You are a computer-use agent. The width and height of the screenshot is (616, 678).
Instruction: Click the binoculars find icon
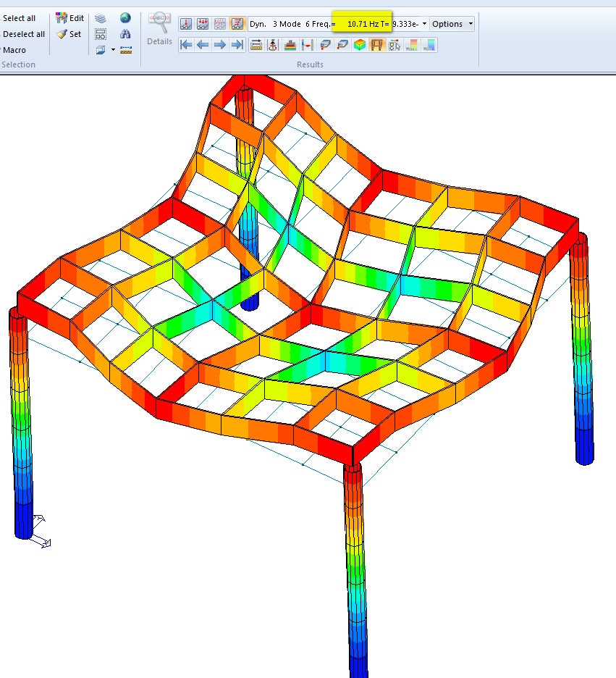point(125,34)
